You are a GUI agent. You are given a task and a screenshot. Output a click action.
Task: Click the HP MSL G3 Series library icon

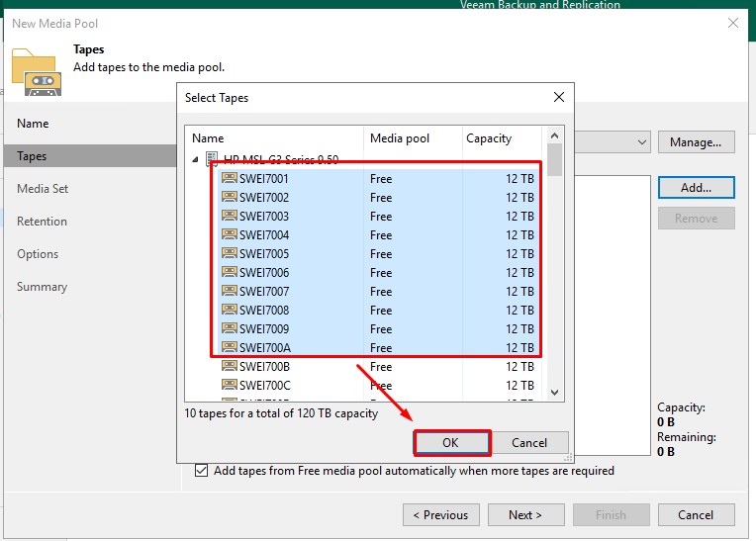pyautogui.click(x=213, y=160)
